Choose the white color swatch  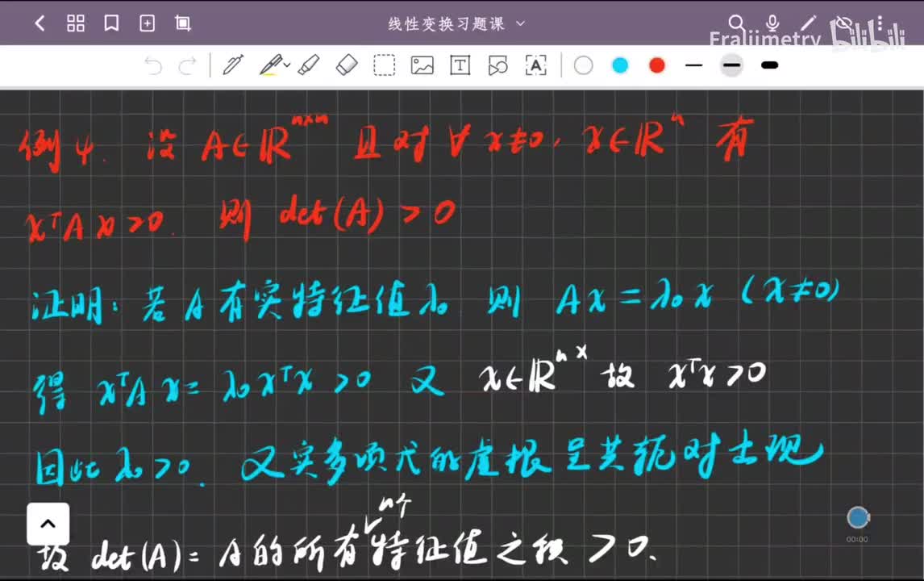coord(584,65)
